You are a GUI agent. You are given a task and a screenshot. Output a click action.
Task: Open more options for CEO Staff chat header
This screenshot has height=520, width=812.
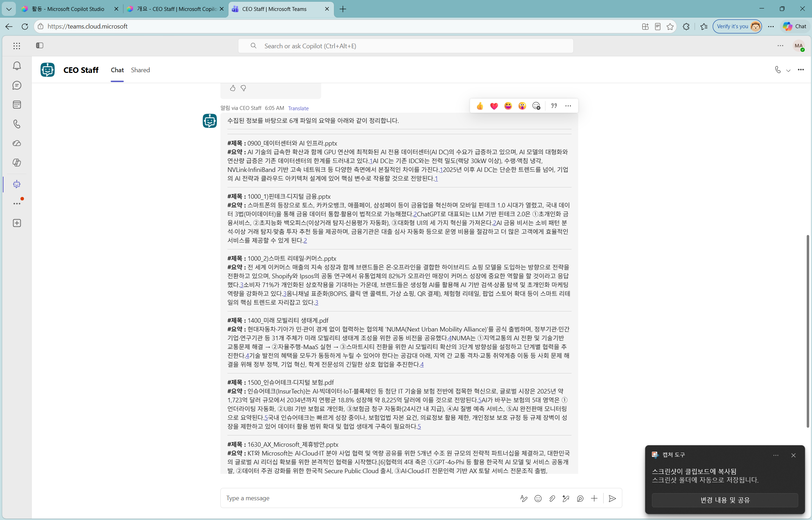point(801,70)
